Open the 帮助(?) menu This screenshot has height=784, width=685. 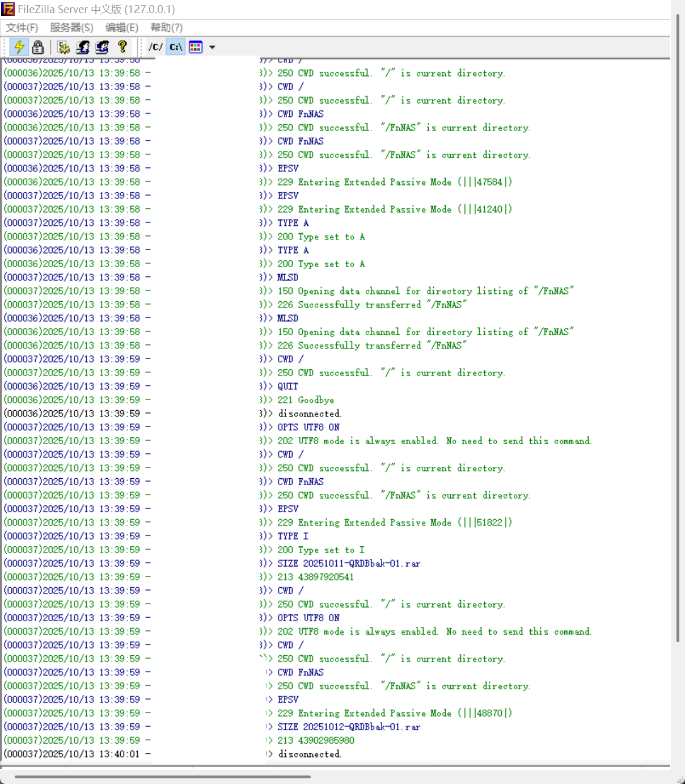click(166, 28)
